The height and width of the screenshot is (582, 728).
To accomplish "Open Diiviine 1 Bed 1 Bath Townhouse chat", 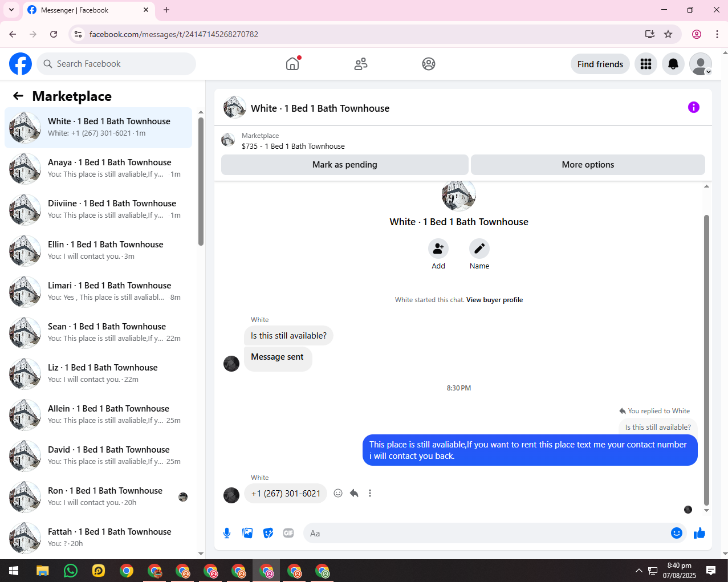I will click(x=98, y=209).
